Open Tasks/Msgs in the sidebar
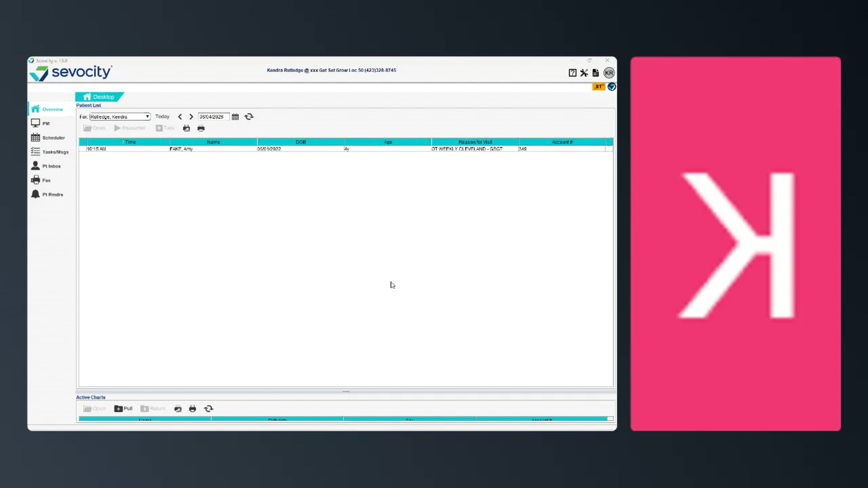868x488 pixels. [x=50, y=152]
